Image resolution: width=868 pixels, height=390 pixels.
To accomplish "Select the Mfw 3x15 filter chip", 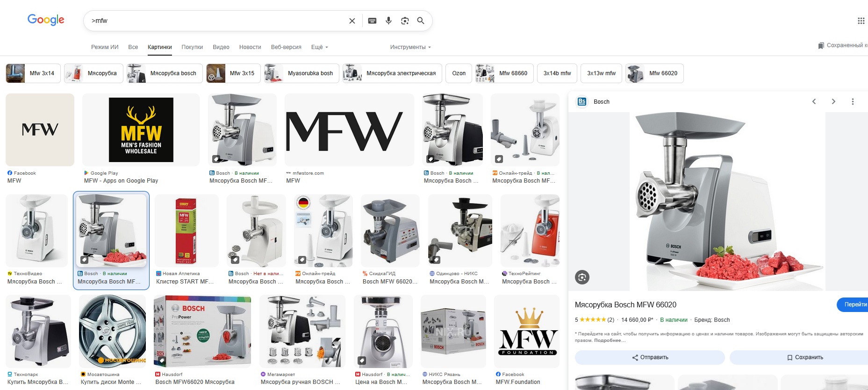I will click(233, 73).
